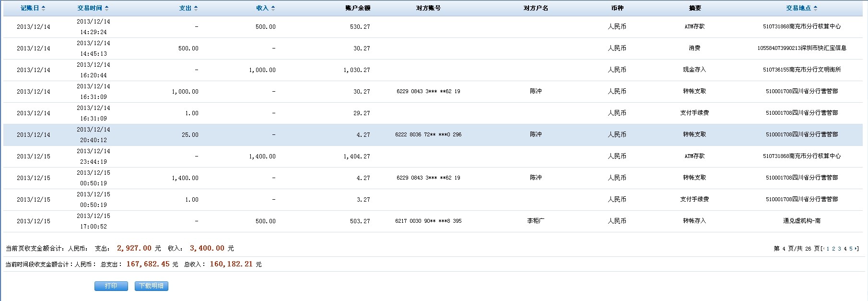Go to next page arrow in pagination
868x301 pixels.
pos(856,249)
